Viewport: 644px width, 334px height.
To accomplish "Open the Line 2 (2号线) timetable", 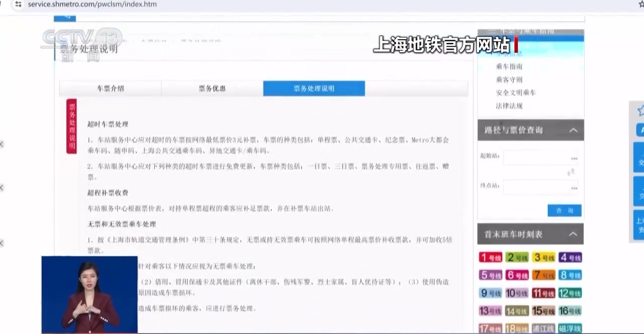I will tap(517, 257).
